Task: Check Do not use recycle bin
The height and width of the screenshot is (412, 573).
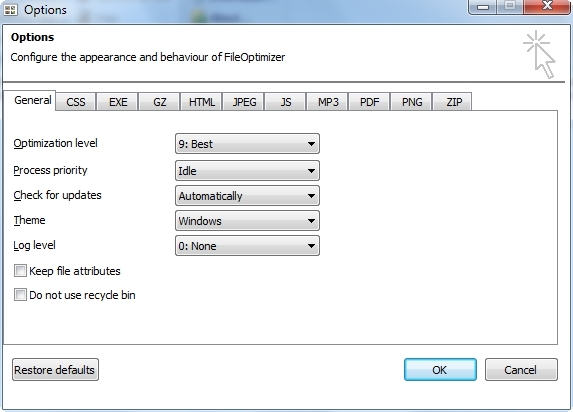Action: 20,295
